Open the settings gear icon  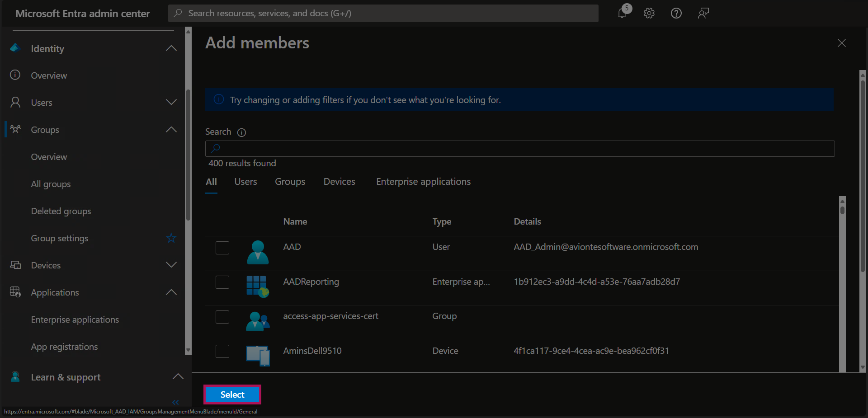[x=649, y=13]
